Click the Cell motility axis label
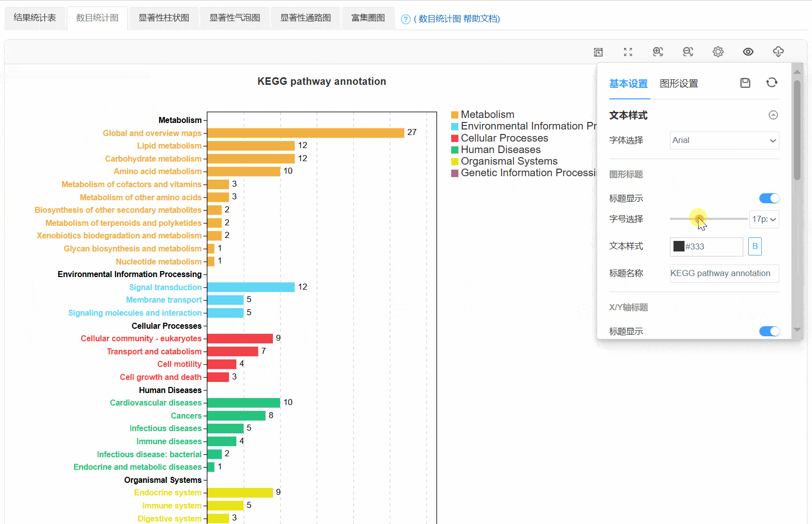 [x=179, y=364]
